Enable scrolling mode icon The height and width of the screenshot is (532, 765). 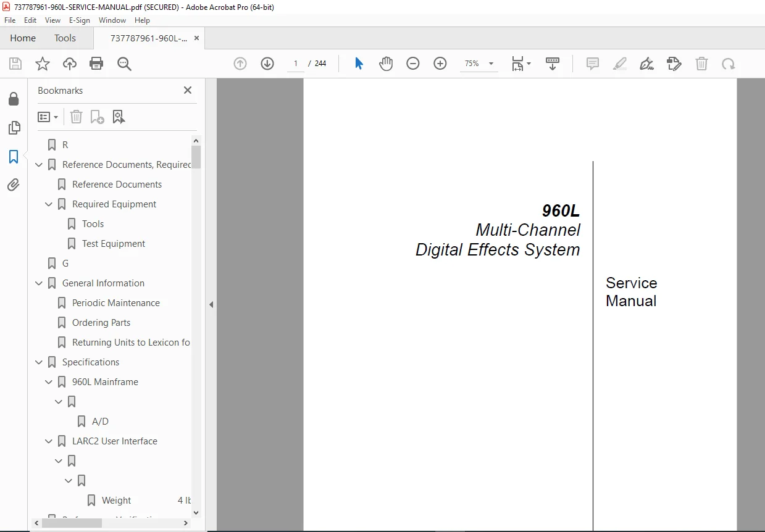[x=553, y=64]
